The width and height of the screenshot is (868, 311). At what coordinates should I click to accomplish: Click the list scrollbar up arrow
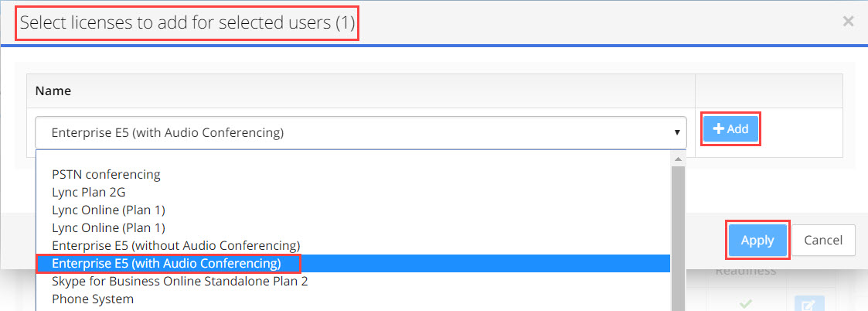(678, 158)
